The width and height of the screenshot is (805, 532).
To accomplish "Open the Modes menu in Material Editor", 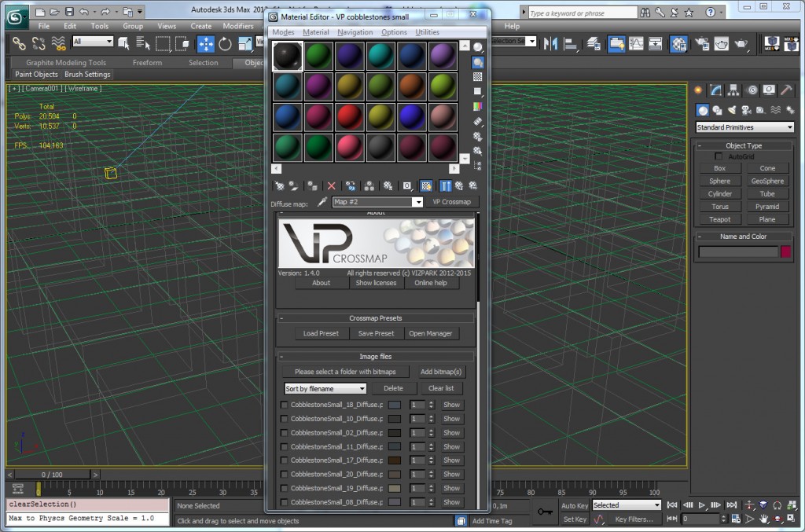I will (x=283, y=32).
